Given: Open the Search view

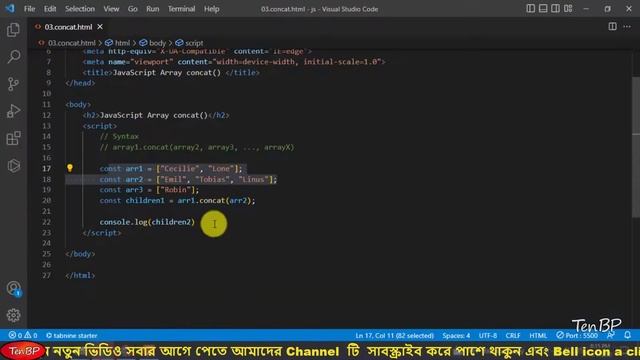Looking at the screenshot, I should [x=13, y=57].
